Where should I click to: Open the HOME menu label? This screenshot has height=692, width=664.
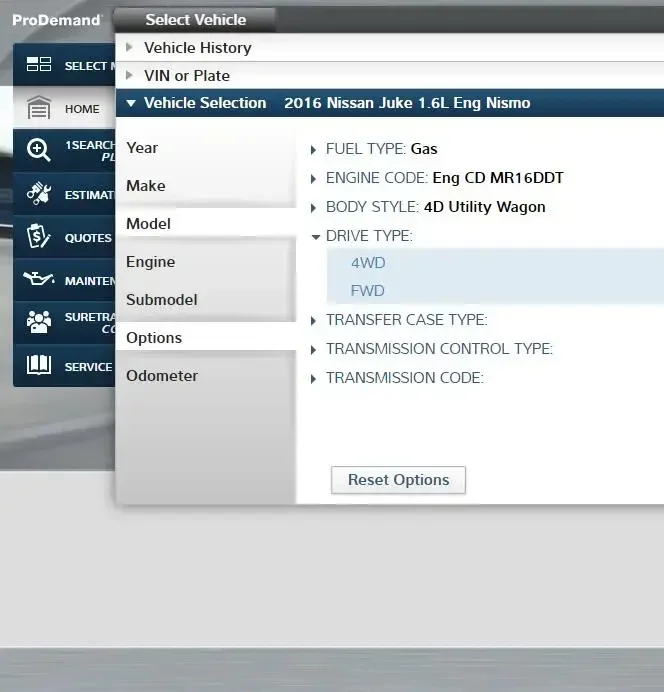(x=82, y=109)
